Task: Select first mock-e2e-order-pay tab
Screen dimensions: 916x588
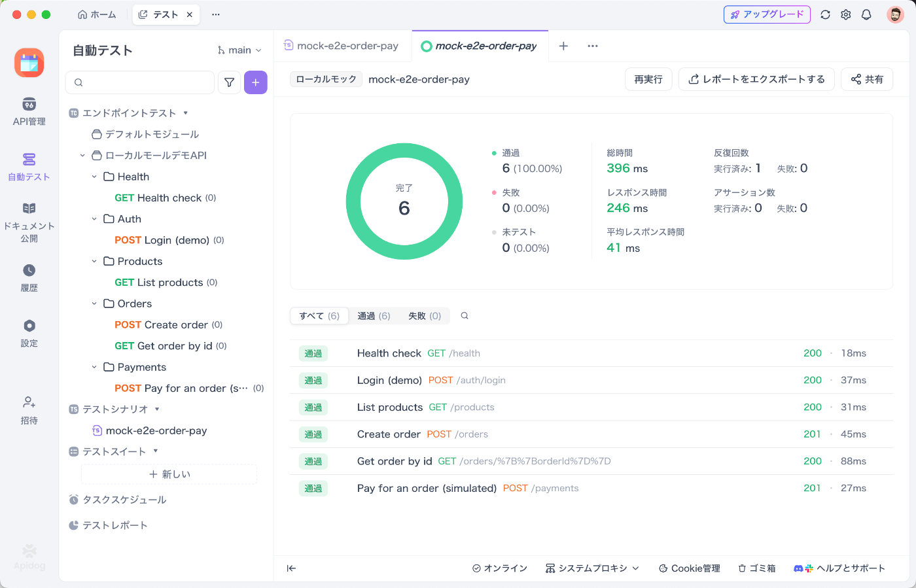Action: point(342,46)
